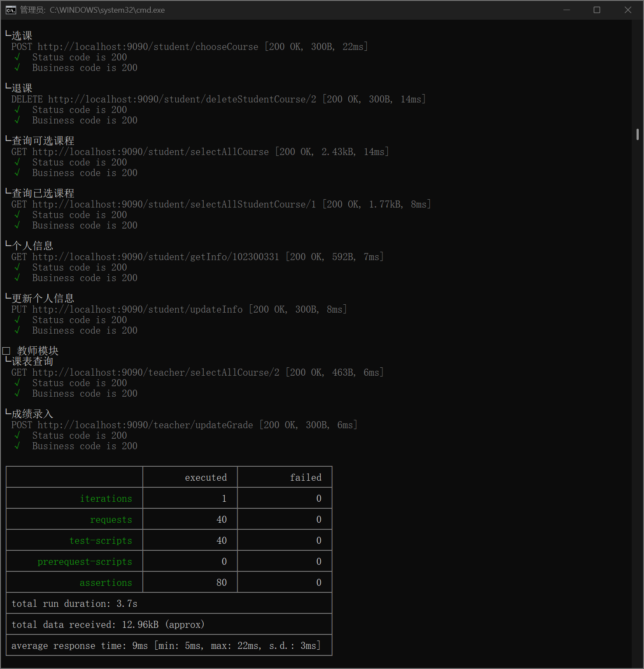Click the assertions row label
The width and height of the screenshot is (644, 669).
(106, 582)
